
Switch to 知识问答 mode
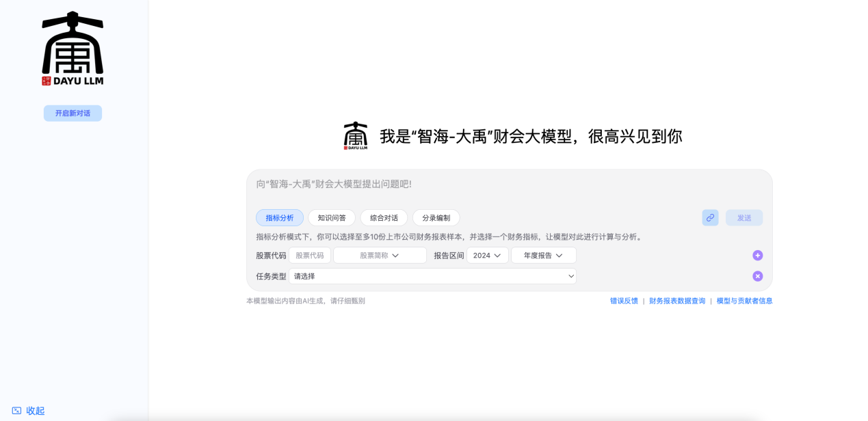332,218
